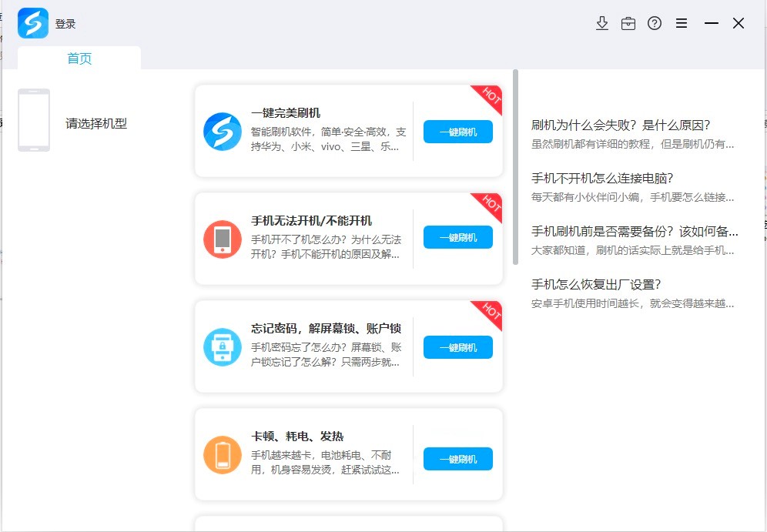This screenshot has width=767, height=532.
Task: Switch to the 首页 tab
Action: pyautogui.click(x=79, y=59)
